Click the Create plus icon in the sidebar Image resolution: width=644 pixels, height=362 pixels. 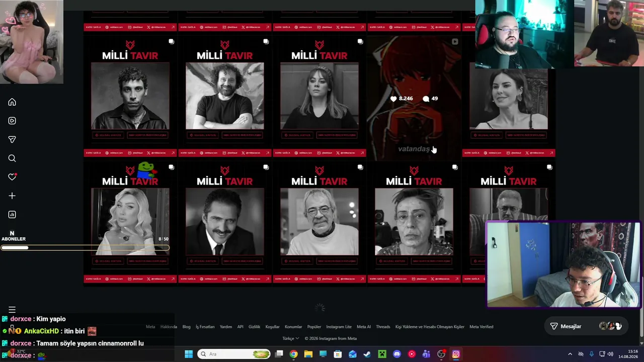[12, 196]
